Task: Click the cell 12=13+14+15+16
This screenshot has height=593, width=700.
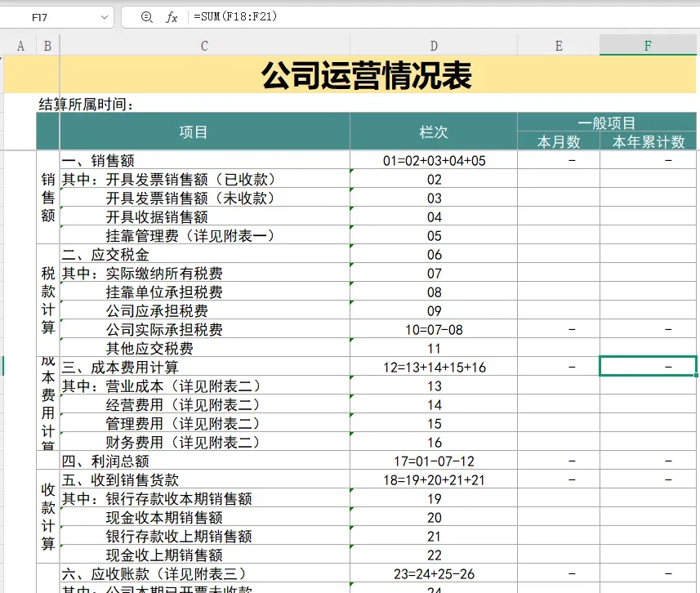Action: tap(434, 367)
